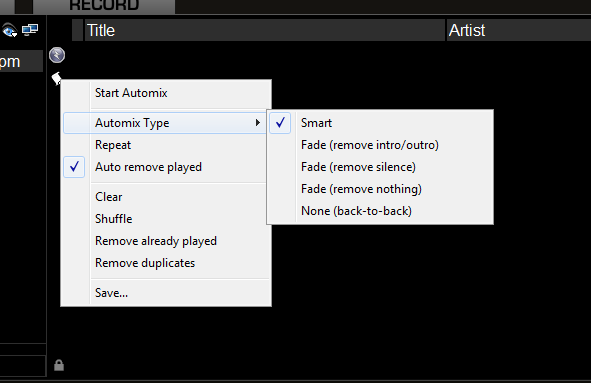The image size is (591, 383).
Task: Click the padlock icon at the bottom
Action: [x=59, y=365]
